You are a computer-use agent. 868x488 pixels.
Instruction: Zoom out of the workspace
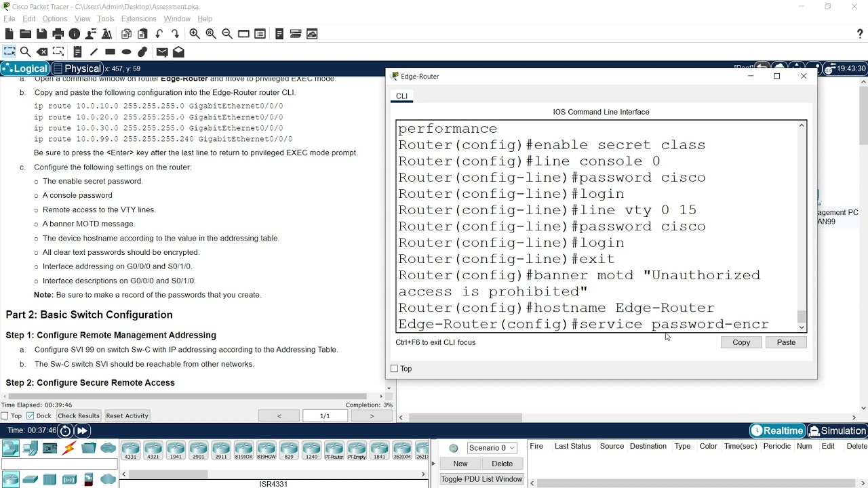(x=227, y=34)
